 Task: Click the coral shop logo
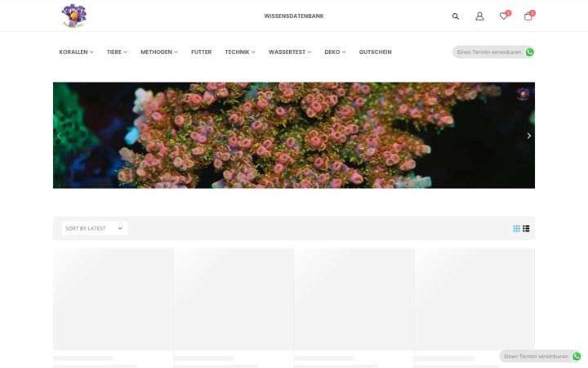73,16
